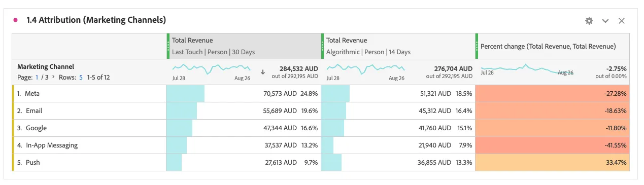Screen dimensions: 644x185
Task: Click Percent change column green handle
Action: [477, 46]
